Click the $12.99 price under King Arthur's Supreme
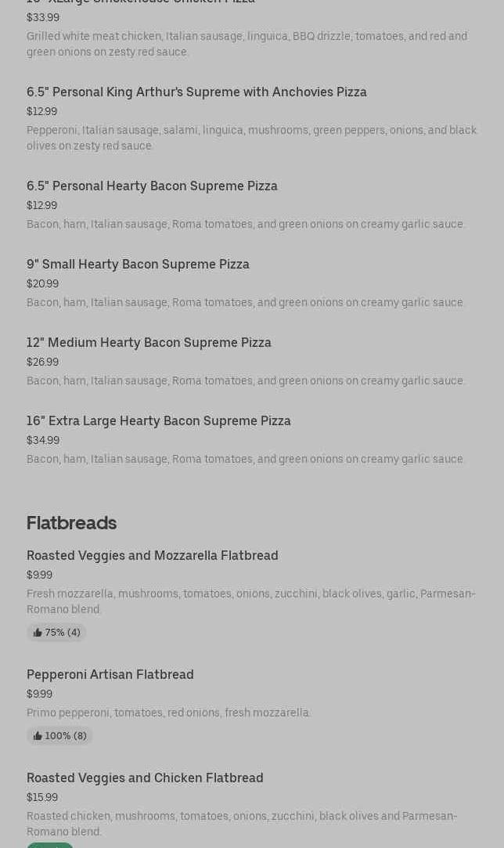The width and height of the screenshot is (504, 848). coord(41,112)
